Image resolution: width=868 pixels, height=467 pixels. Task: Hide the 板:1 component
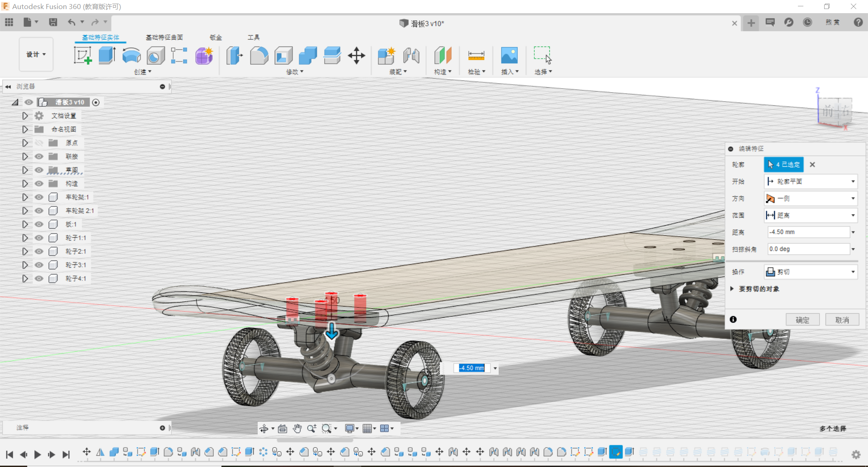pos(39,224)
